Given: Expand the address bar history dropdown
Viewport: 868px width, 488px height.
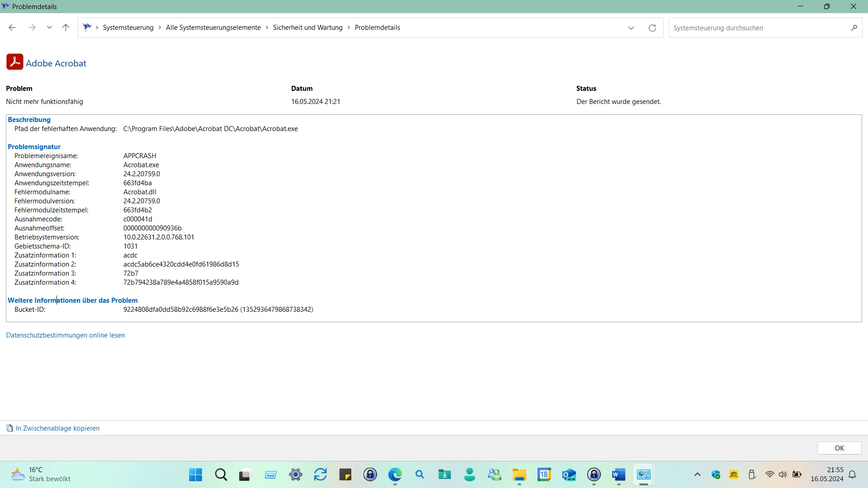Looking at the screenshot, I should coord(631,28).
